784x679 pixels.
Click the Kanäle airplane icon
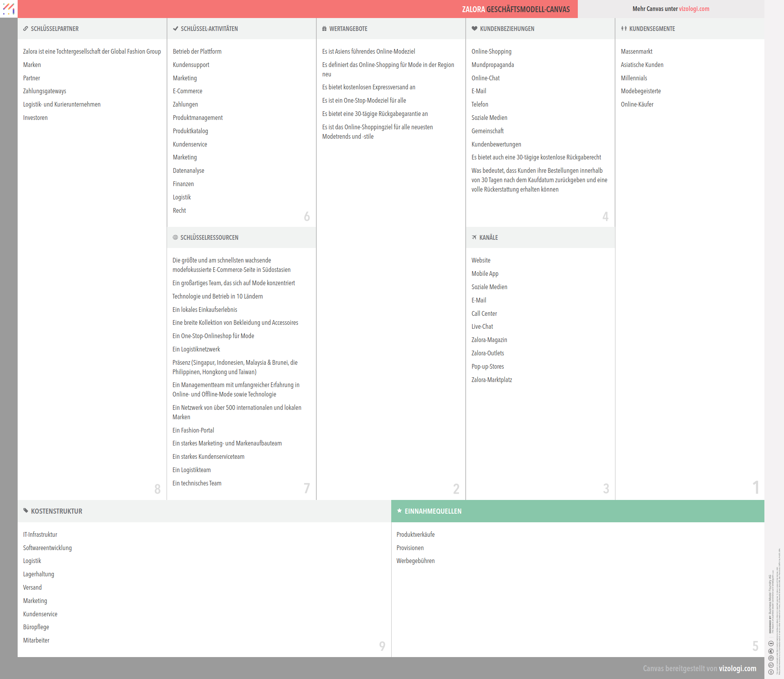click(x=474, y=237)
